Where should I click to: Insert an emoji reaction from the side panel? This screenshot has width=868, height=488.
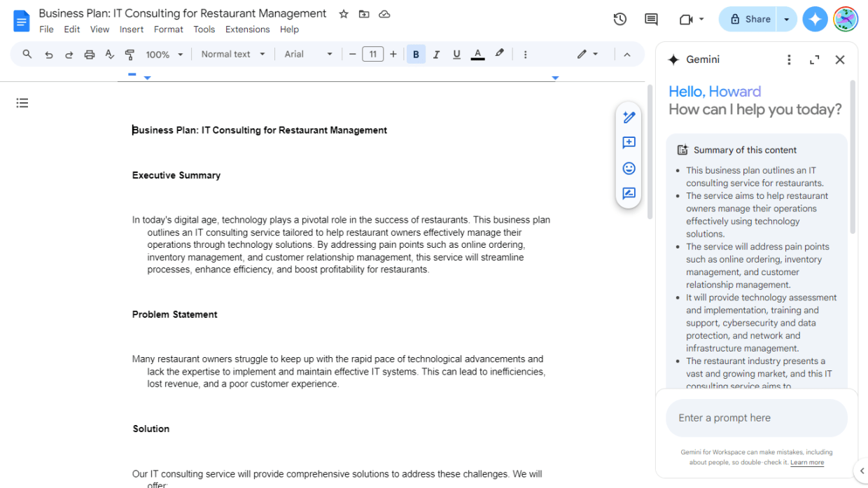(628, 168)
